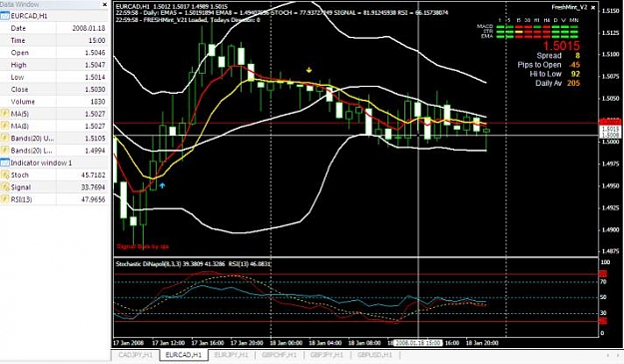Close the Data Window panel
The height and width of the screenshot is (364, 624).
pyautogui.click(x=105, y=4)
